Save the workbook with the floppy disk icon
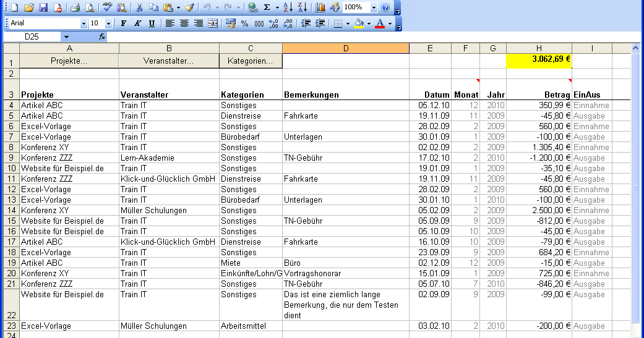Image resolution: width=644 pixels, height=338 pixels. pos(43,7)
